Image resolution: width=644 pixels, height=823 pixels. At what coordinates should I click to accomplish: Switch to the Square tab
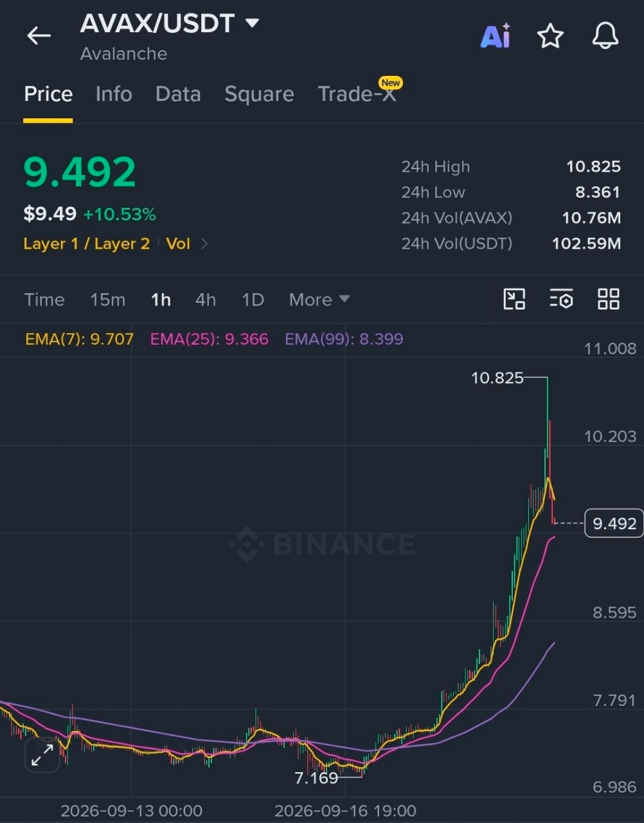pyautogui.click(x=259, y=95)
